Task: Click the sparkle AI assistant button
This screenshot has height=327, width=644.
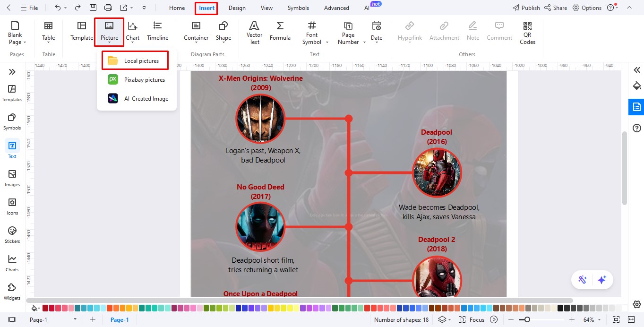Action: [601, 280]
